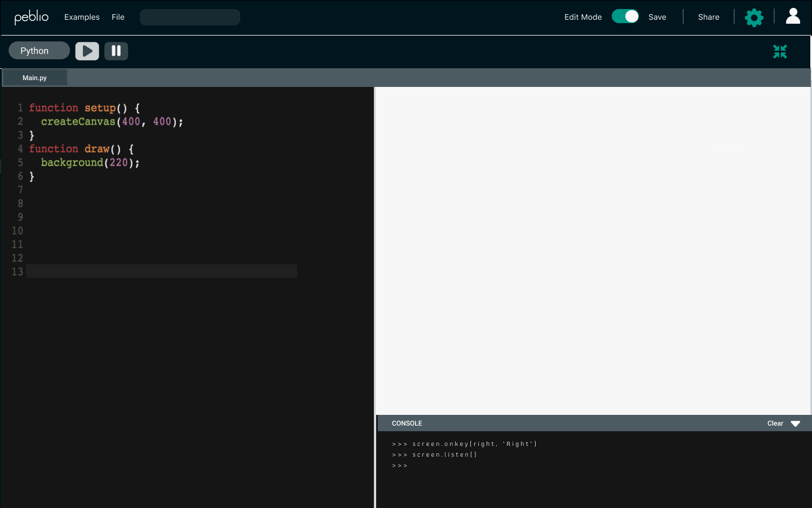The height and width of the screenshot is (508, 812).
Task: Click the highlighted empty line 13 in the editor
Action: pyautogui.click(x=162, y=271)
